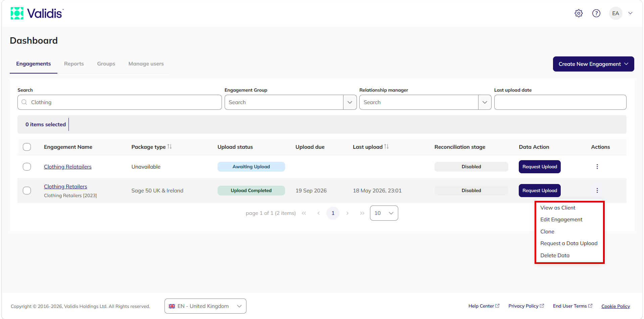Open Create New Engagement dropdown button
The height and width of the screenshot is (319, 644).
[x=594, y=64]
